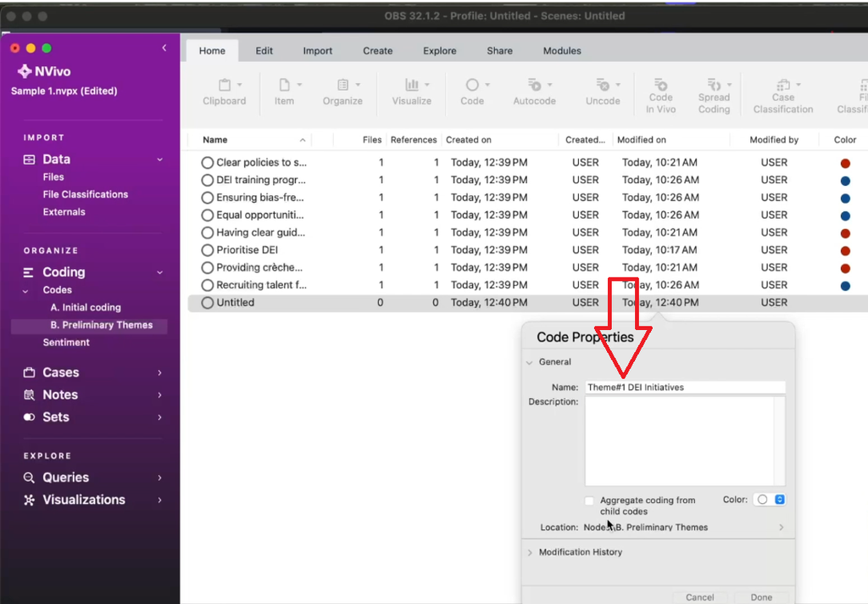
Task: Click the Spread Coding tool
Action: pos(714,96)
